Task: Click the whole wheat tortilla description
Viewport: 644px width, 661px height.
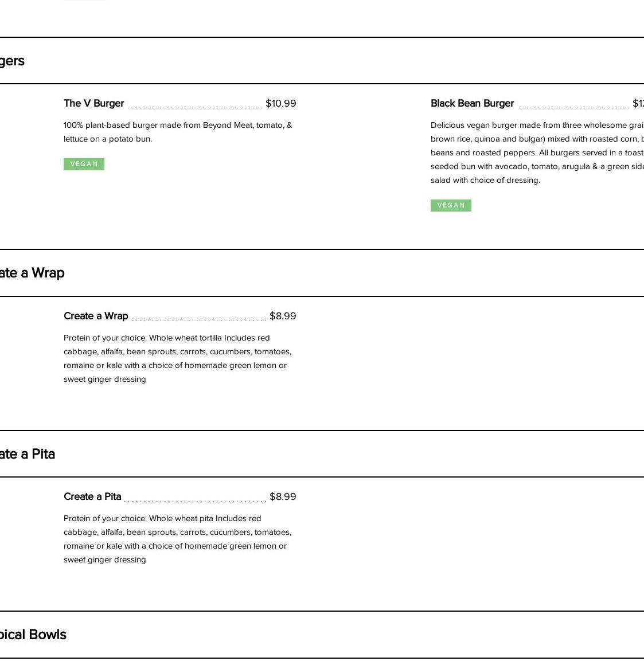Action: click(177, 358)
